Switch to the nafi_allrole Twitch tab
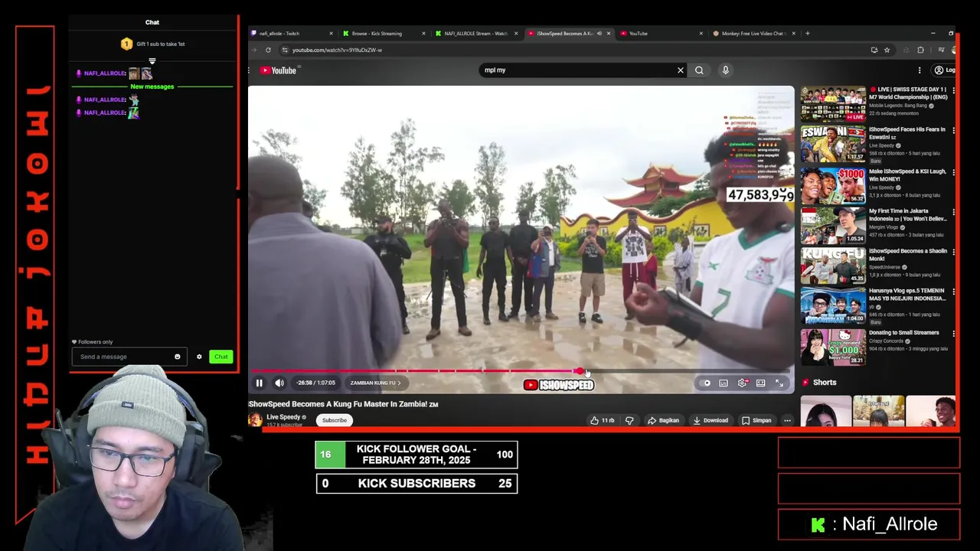 pos(291,34)
